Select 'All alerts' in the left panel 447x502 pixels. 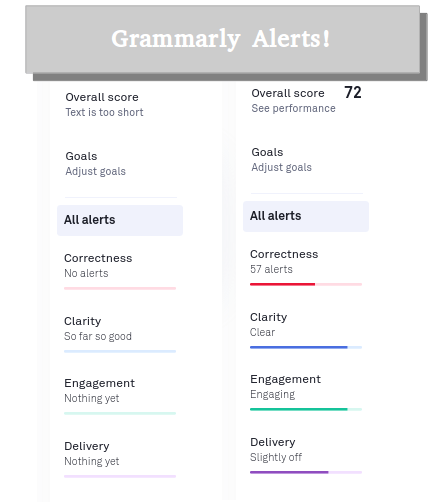pos(120,220)
